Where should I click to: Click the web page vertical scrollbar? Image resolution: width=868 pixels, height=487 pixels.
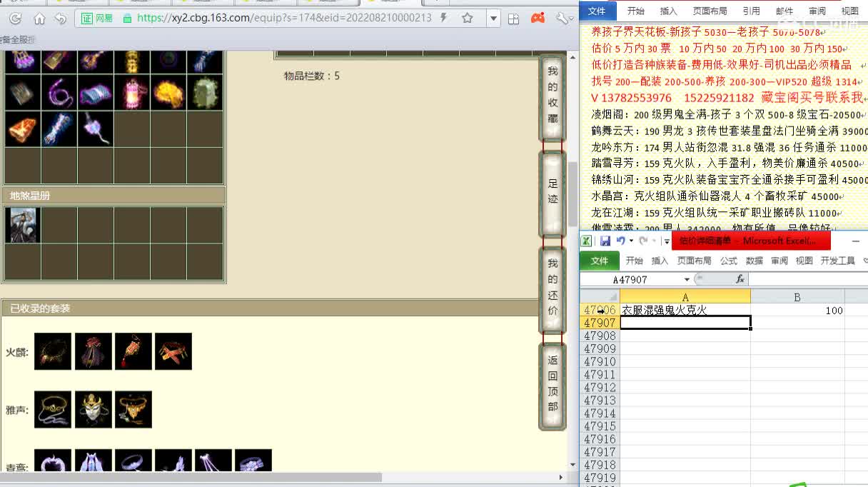[x=572, y=193]
